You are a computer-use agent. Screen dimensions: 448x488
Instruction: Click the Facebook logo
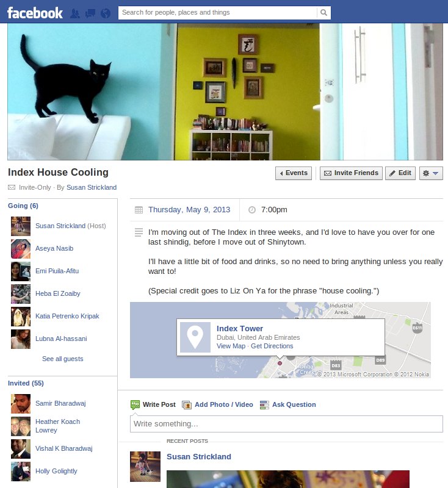tap(35, 13)
